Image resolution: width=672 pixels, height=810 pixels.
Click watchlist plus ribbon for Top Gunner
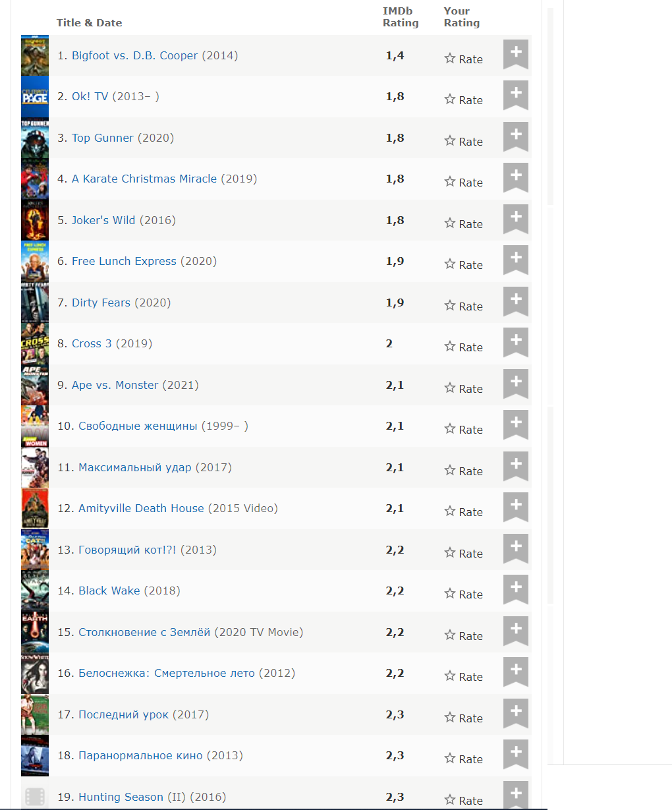coord(516,136)
